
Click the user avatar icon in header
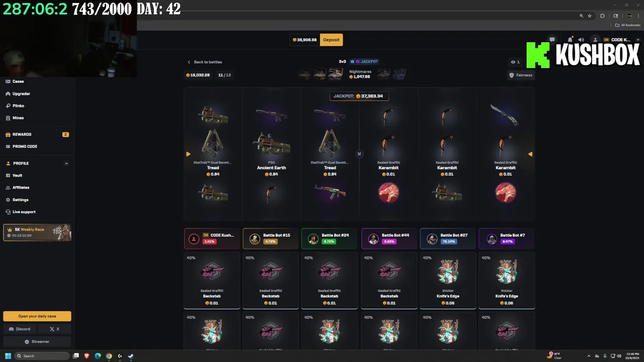click(x=595, y=40)
